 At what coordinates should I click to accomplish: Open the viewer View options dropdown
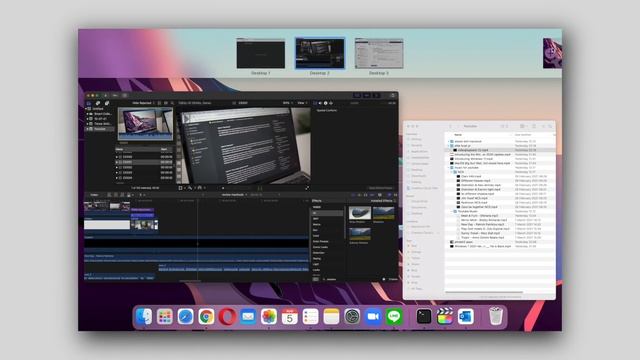302,103
